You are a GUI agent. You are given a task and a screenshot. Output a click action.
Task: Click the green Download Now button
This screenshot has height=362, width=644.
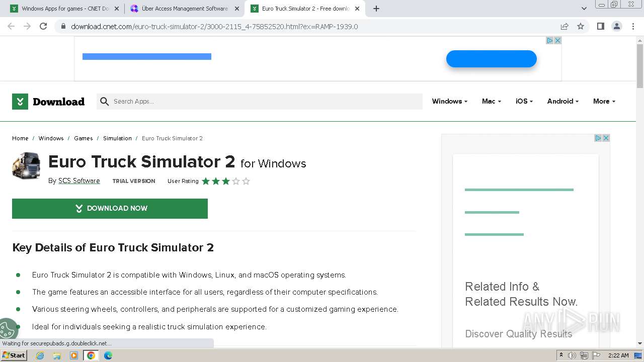[x=110, y=208]
